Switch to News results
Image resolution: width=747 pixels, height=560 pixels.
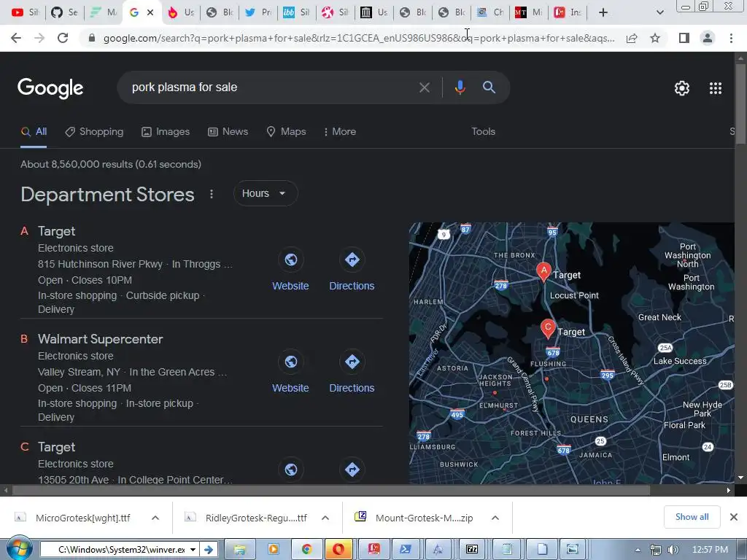(x=228, y=132)
